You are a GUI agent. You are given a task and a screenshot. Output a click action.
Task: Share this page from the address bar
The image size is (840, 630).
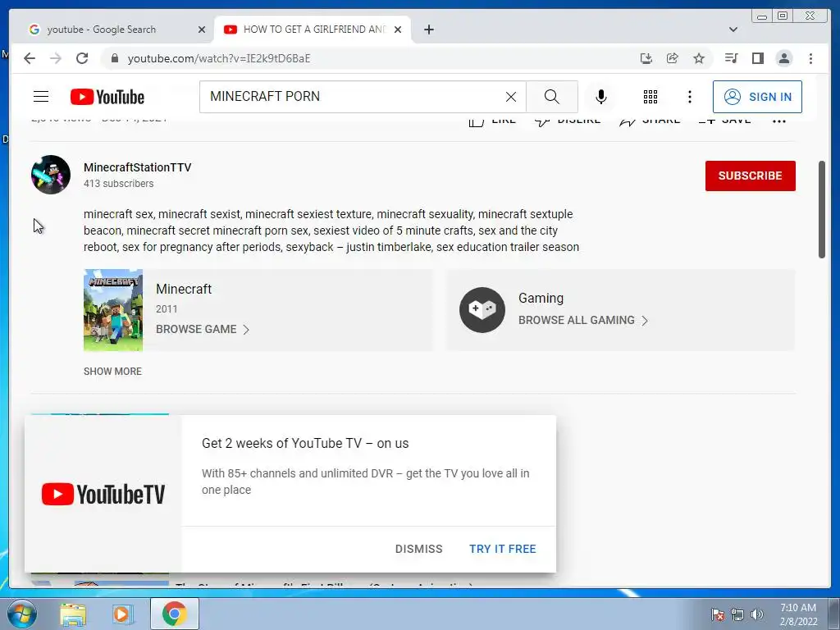click(673, 58)
